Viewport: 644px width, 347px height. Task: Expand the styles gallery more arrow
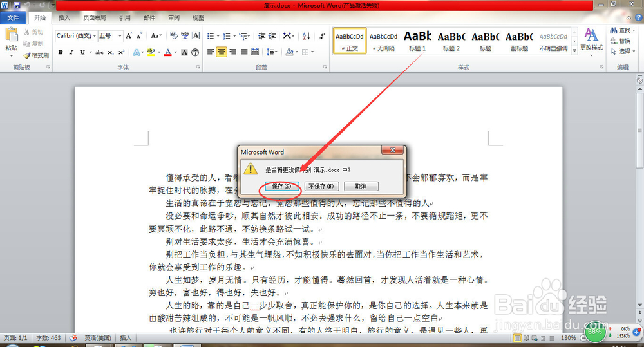[574, 50]
